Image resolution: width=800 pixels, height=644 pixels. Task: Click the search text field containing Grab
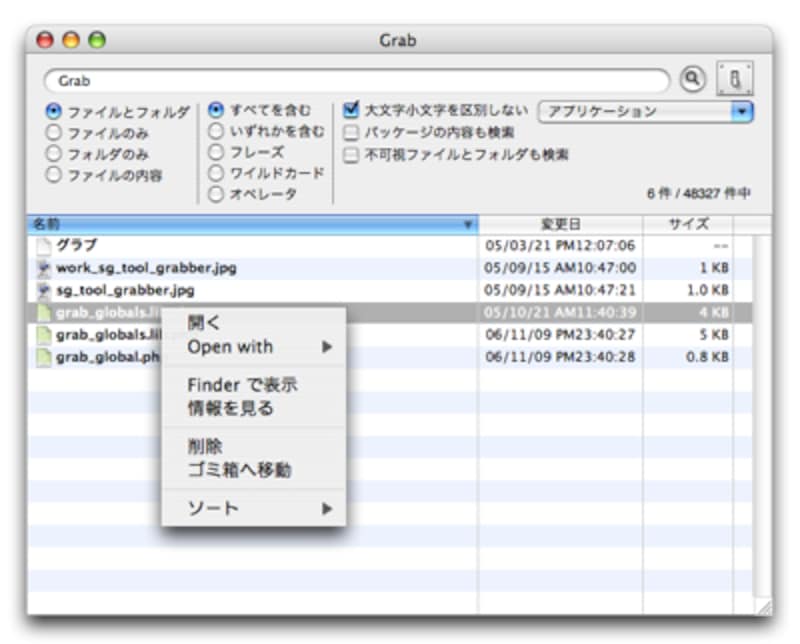355,80
